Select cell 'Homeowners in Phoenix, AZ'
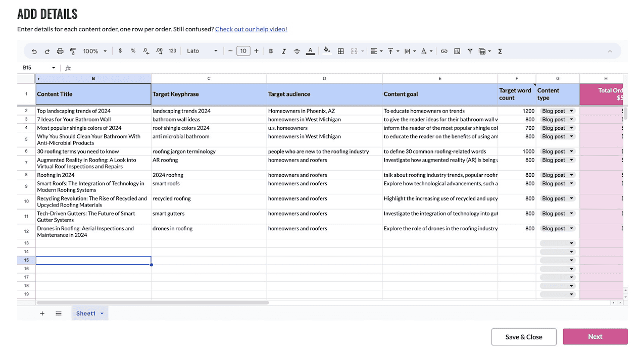The width and height of the screenshot is (644, 358). tap(324, 111)
